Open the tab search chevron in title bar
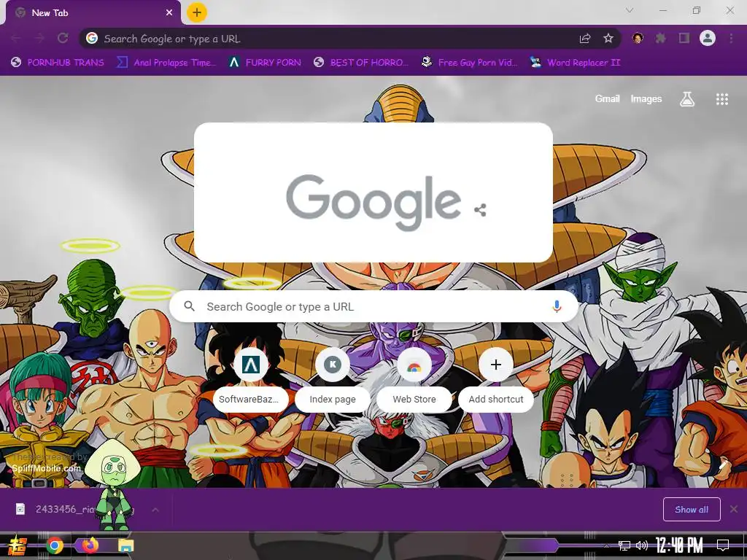747x560 pixels. click(630, 10)
